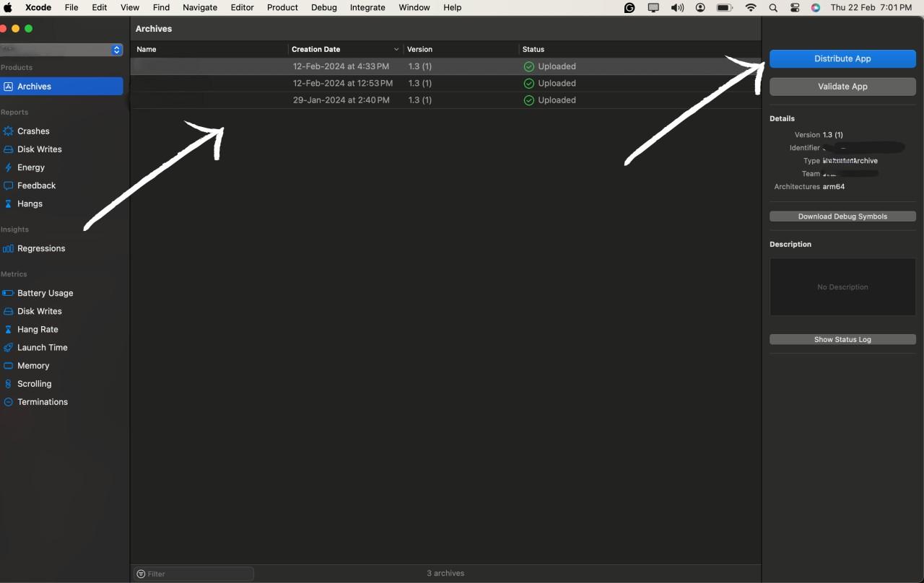Open the battery status menu

coord(725,7)
